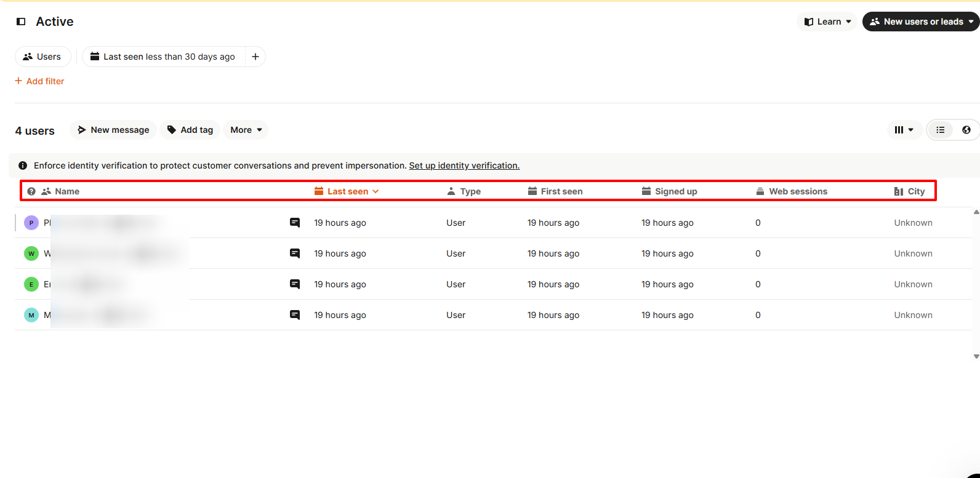
Task: Edit Last seen less than 30 days filter
Action: coord(163,57)
